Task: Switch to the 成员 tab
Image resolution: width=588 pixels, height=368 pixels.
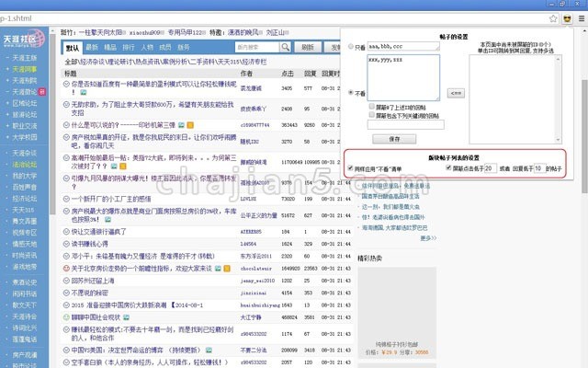Action: pos(165,47)
